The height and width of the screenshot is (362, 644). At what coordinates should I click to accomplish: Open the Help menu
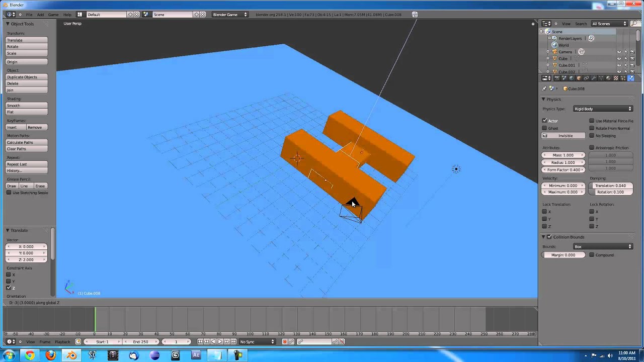click(67, 15)
